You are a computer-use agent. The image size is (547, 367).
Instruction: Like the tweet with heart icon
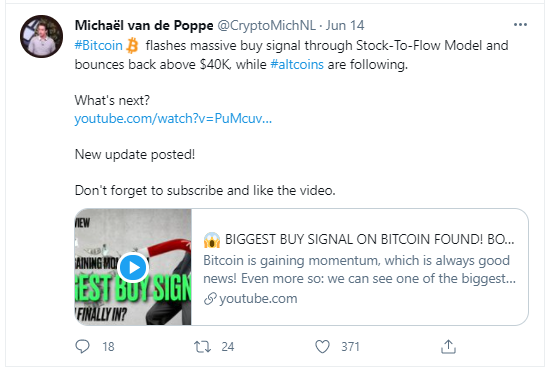tap(322, 347)
